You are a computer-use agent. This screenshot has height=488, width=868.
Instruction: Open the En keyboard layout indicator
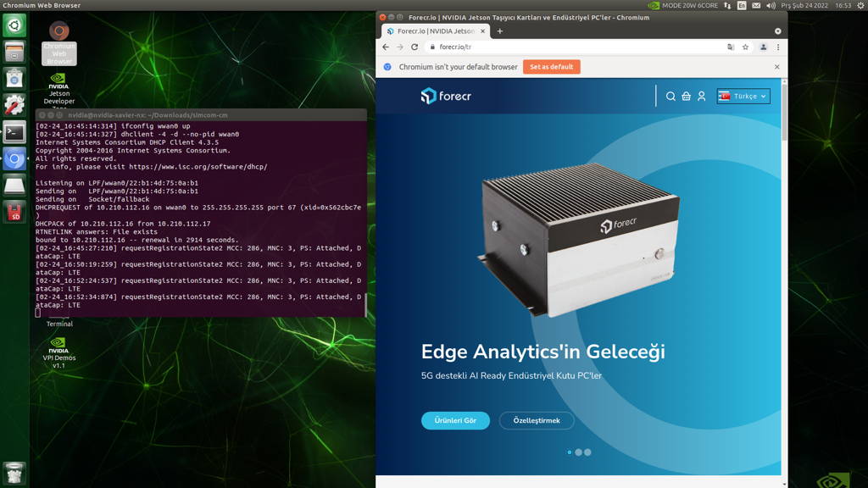coord(742,5)
